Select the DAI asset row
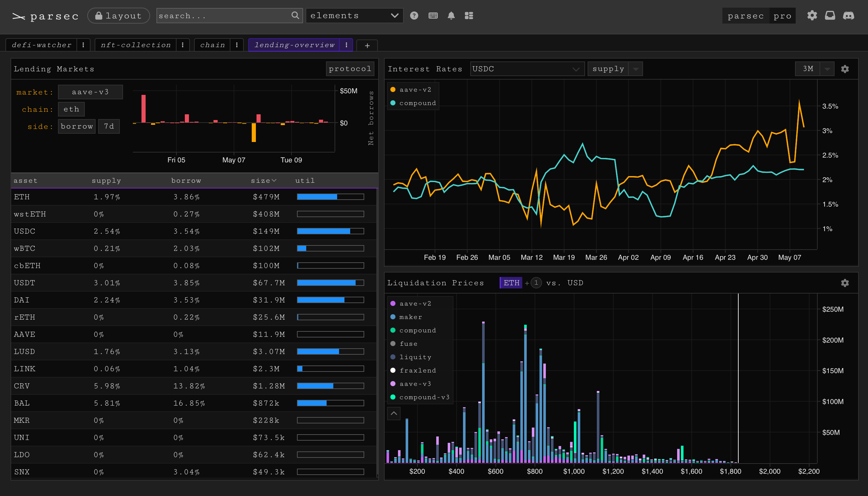Screen dimensions: 868x496 coord(194,300)
